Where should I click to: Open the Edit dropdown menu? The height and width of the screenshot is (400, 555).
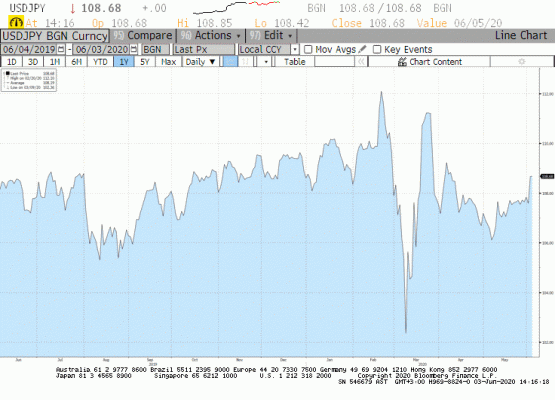271,36
